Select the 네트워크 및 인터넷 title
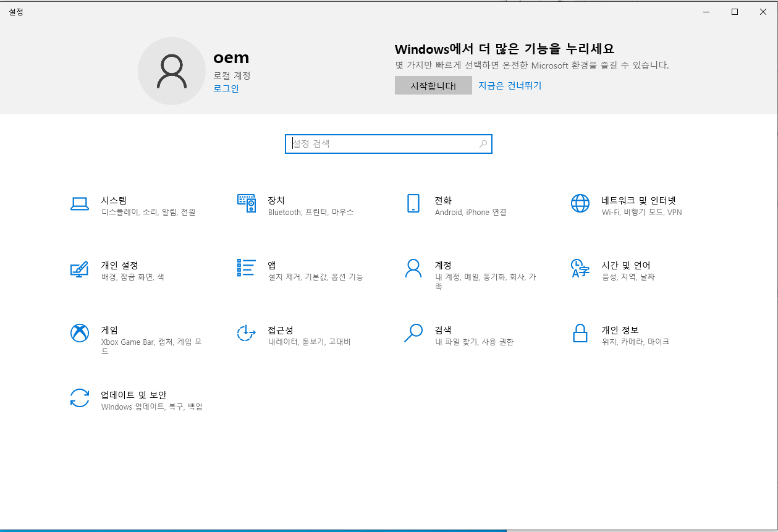The width and height of the screenshot is (778, 532). 639,200
